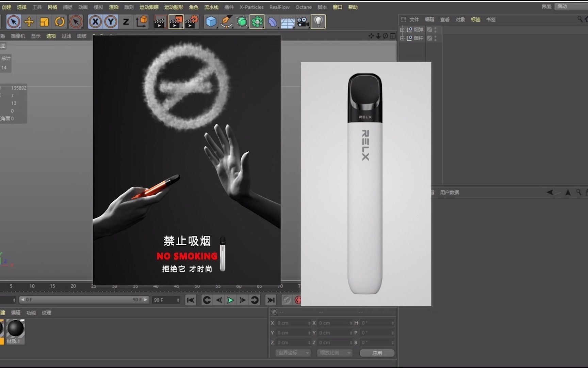588x368 pixels.
Task: Toggle the Y axis lock
Action: [x=111, y=22]
